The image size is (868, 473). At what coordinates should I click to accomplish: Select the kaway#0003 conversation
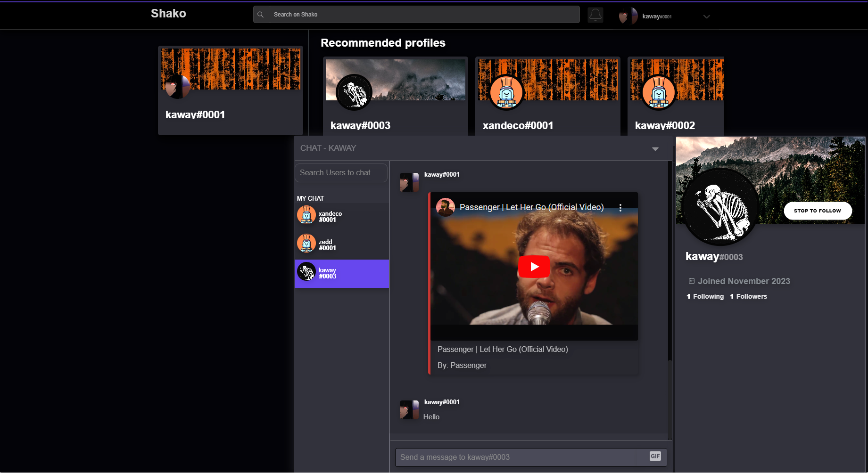pyautogui.click(x=342, y=273)
